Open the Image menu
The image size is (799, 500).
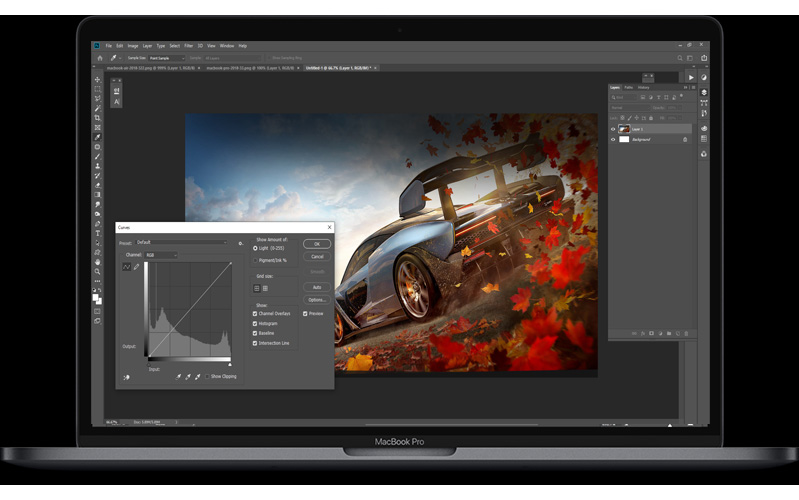tap(133, 46)
